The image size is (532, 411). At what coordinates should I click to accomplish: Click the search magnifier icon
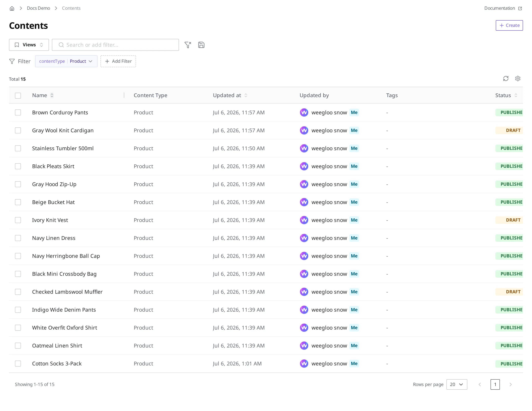61,45
